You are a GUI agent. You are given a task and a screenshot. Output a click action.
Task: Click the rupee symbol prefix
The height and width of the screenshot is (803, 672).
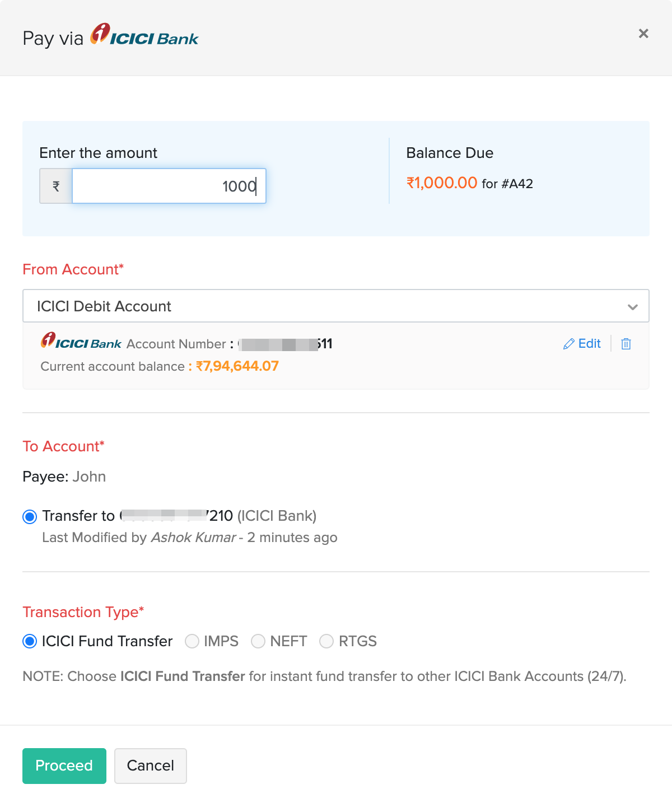[56, 186]
